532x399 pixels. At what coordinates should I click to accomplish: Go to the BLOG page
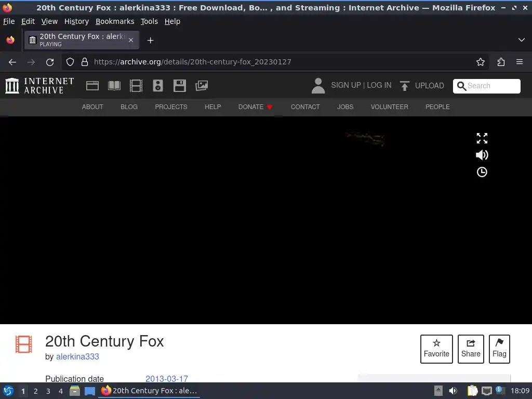[129, 107]
